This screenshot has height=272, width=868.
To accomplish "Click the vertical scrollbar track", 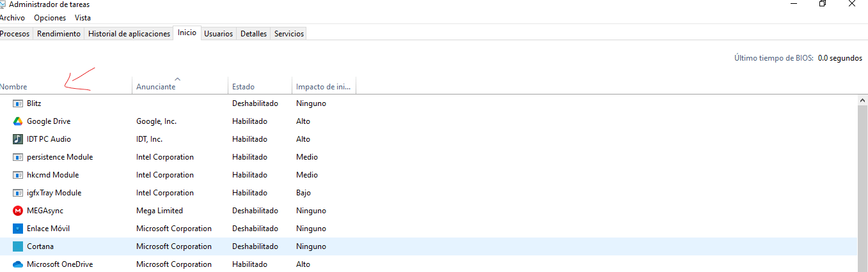I will tap(863, 189).
